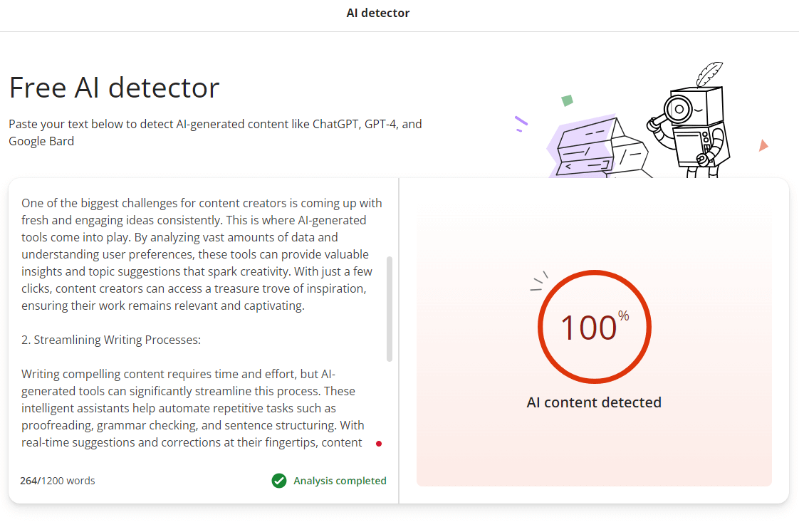The height and width of the screenshot is (532, 799).
Task: Click the feather on the robot's head
Action: coord(709,73)
